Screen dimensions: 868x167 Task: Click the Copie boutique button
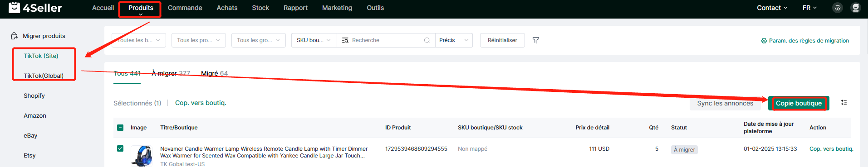coord(799,103)
